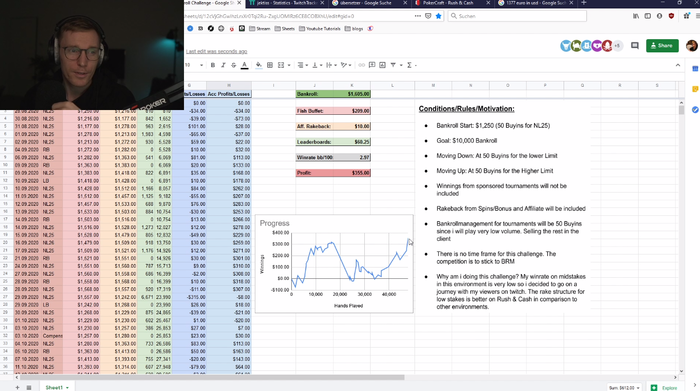Open the Youtube Tutorials bookmarks folder

320,29
